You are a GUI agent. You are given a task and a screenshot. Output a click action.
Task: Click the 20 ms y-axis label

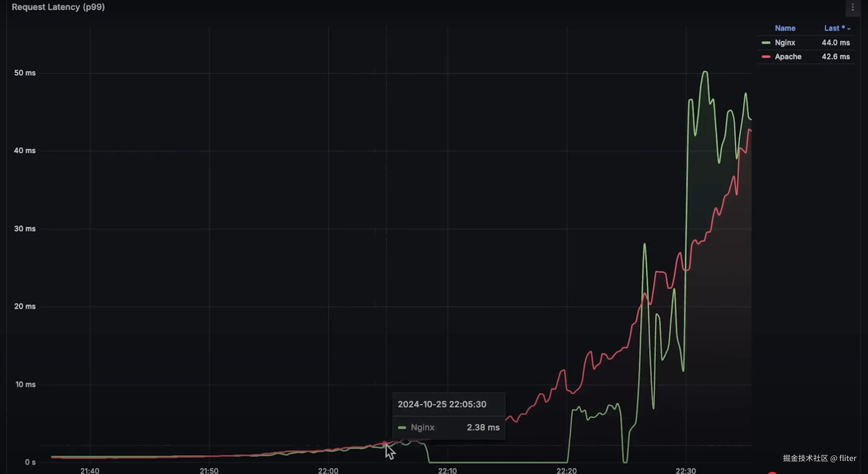point(25,306)
